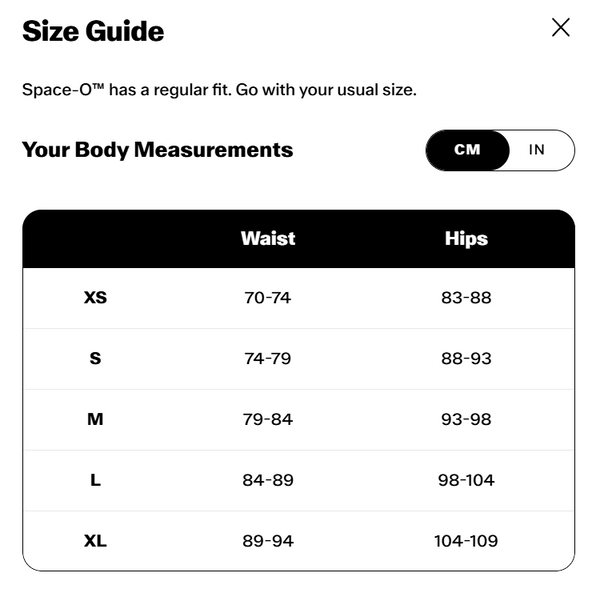600x600 pixels.
Task: Select the CM unit option
Action: click(x=467, y=150)
